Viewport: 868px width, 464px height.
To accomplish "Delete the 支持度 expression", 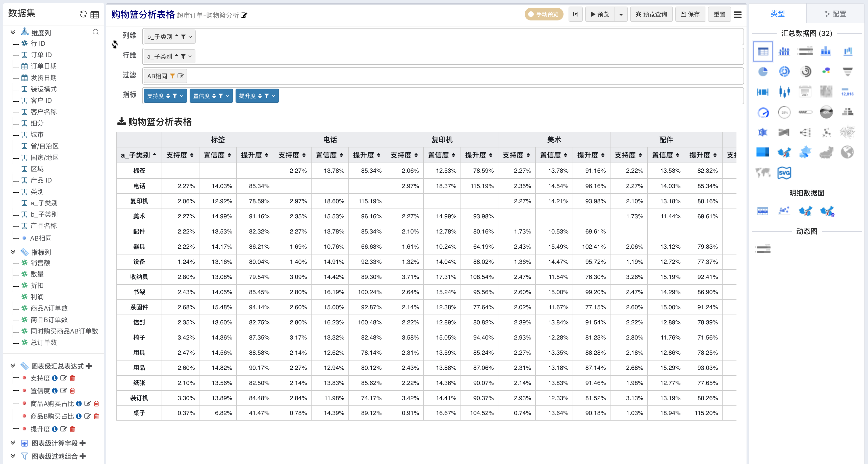I will tap(72, 378).
